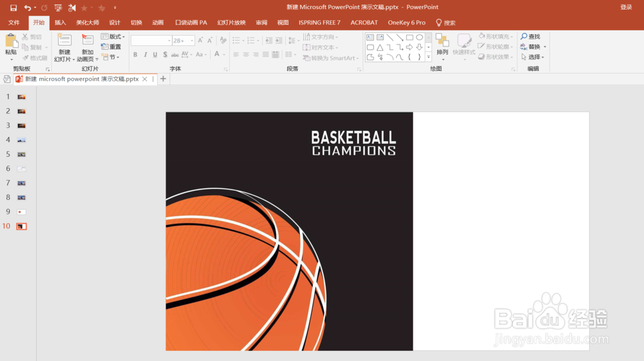Close the pptx document tab
The height and width of the screenshot is (361, 644).
click(x=144, y=79)
